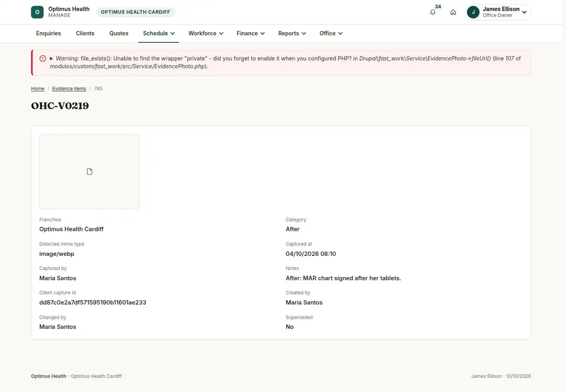Click the file placeholder icon in thumbnail

click(x=90, y=171)
